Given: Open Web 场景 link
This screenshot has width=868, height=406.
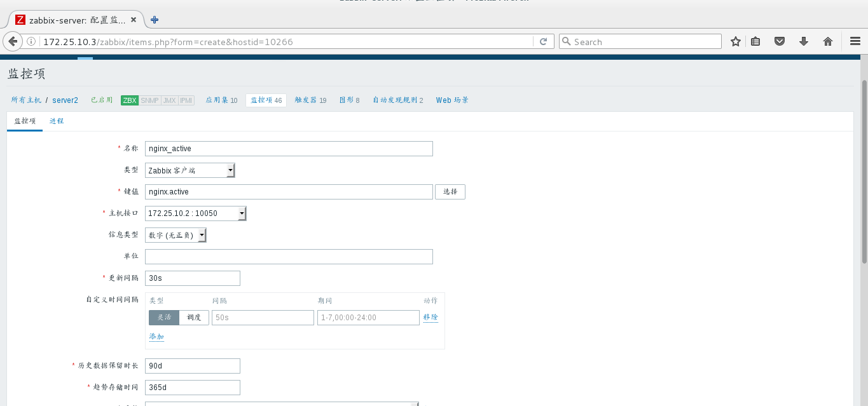Looking at the screenshot, I should [x=452, y=100].
